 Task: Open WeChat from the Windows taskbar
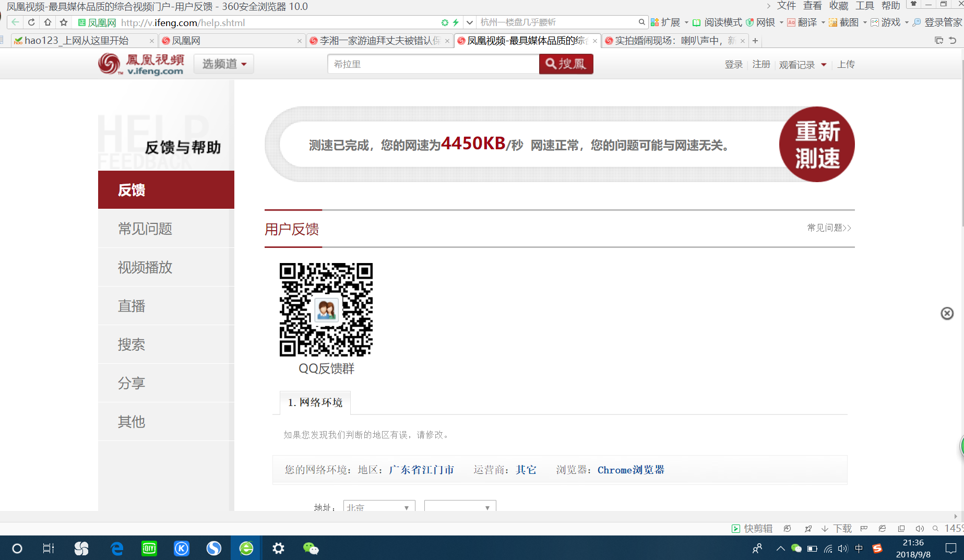coord(311,548)
